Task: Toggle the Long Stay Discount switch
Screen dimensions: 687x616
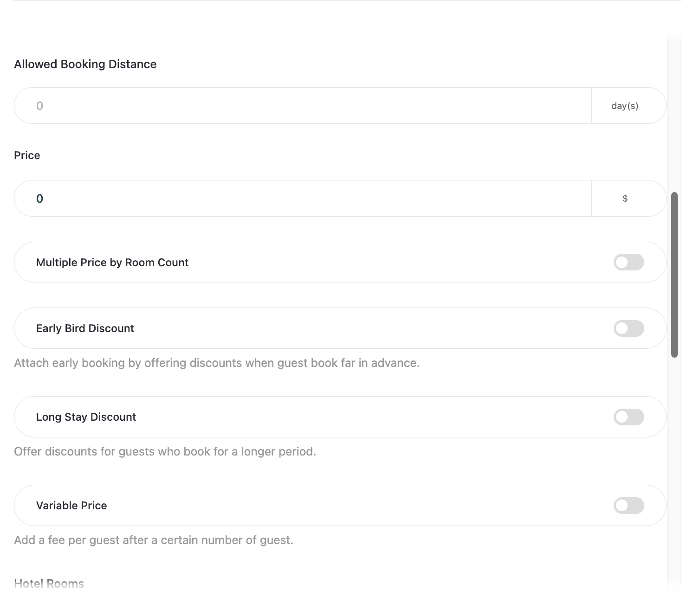Action: pos(629,417)
